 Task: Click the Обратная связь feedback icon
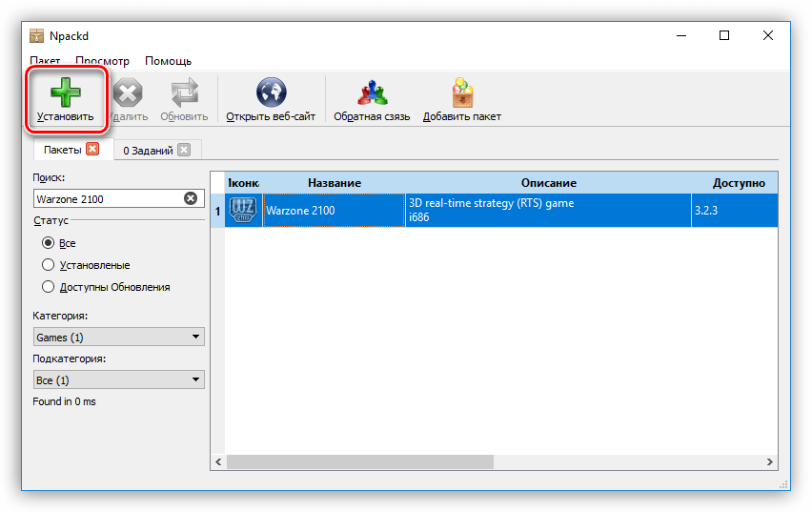tap(371, 93)
